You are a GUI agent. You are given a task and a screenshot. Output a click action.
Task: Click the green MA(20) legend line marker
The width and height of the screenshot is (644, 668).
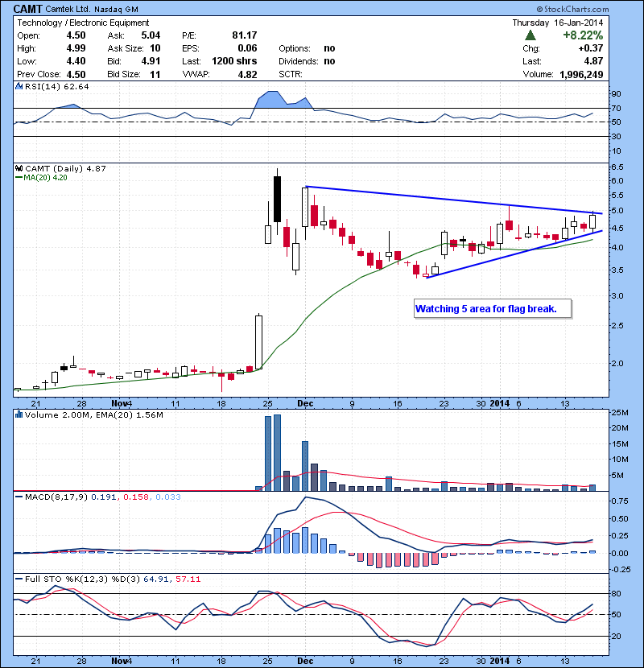click(x=19, y=178)
